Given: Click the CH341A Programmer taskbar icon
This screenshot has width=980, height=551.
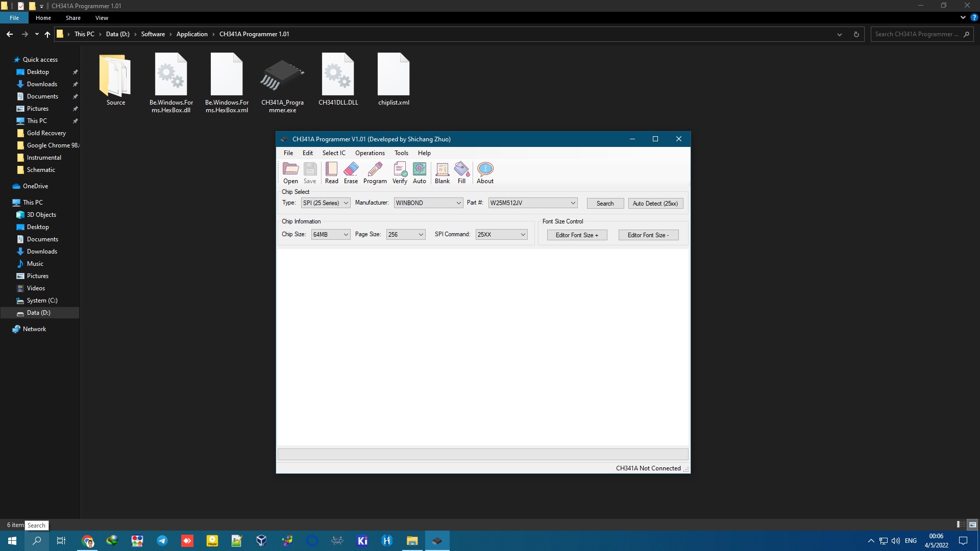Looking at the screenshot, I should point(437,541).
